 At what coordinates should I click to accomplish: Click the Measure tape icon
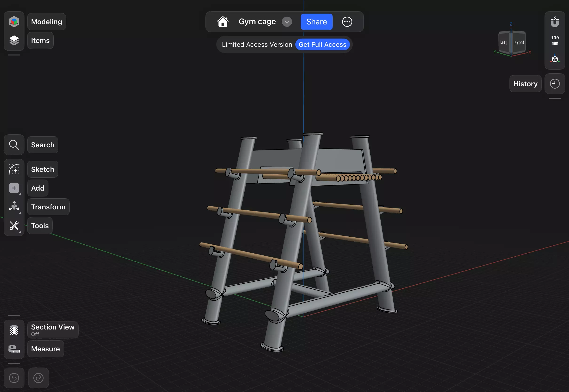(x=14, y=349)
